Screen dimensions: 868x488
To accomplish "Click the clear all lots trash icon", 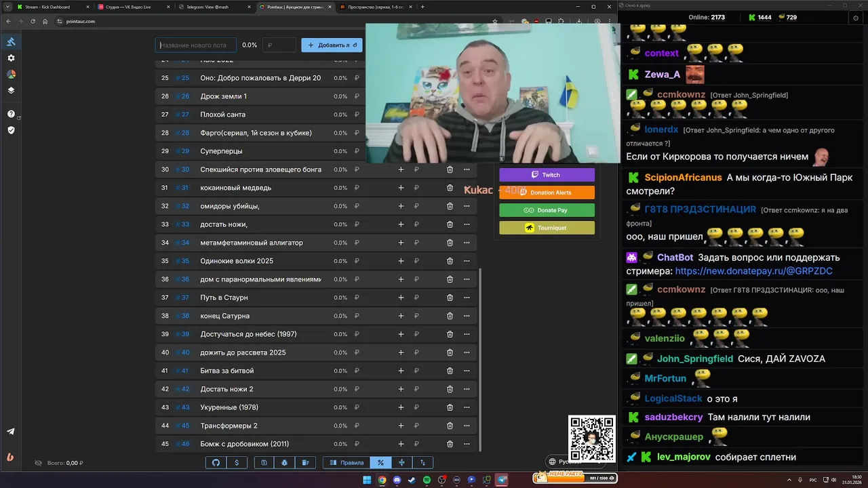I will [305, 462].
